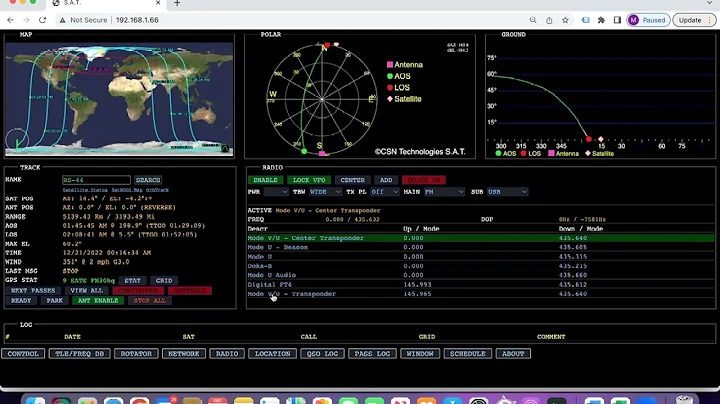Select Mode V/U - Center Transponder row
720x404 pixels.
coord(481,238)
